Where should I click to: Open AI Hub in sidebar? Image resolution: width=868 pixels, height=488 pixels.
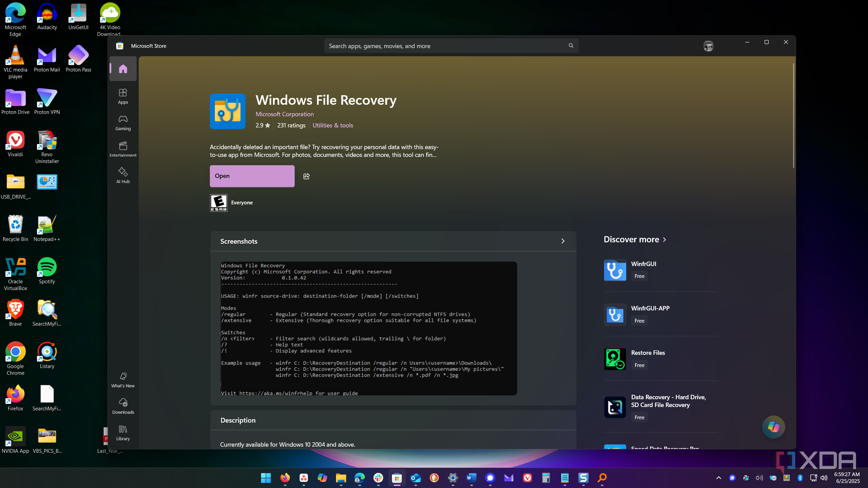tap(123, 175)
